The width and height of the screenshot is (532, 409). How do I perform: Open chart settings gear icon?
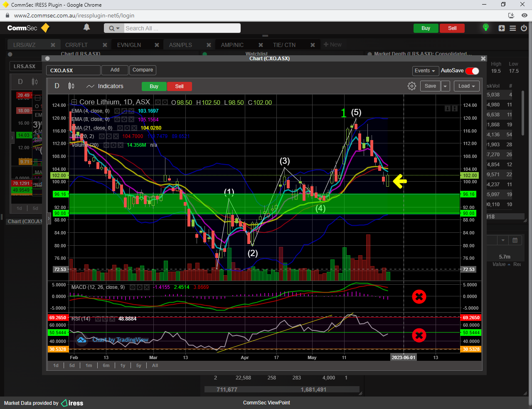coord(411,86)
